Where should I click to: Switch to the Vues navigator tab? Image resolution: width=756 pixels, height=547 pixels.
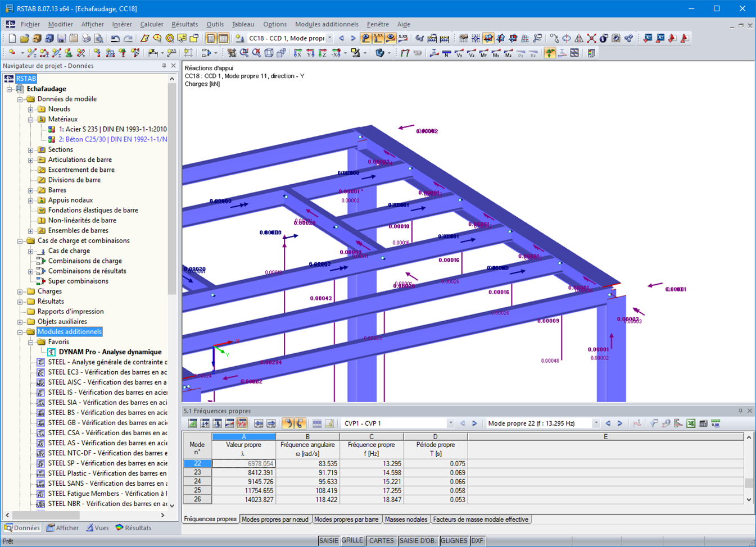point(98,528)
